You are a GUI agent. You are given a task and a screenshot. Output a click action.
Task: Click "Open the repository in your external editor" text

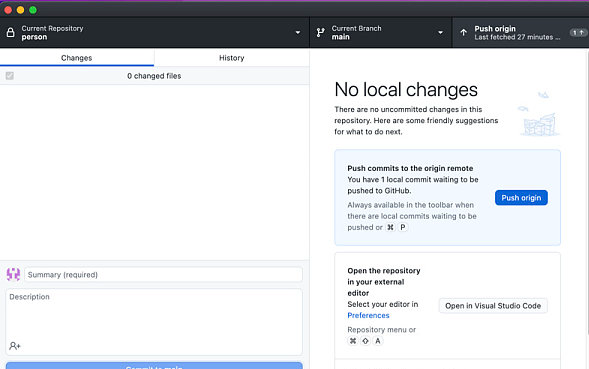pyautogui.click(x=384, y=282)
